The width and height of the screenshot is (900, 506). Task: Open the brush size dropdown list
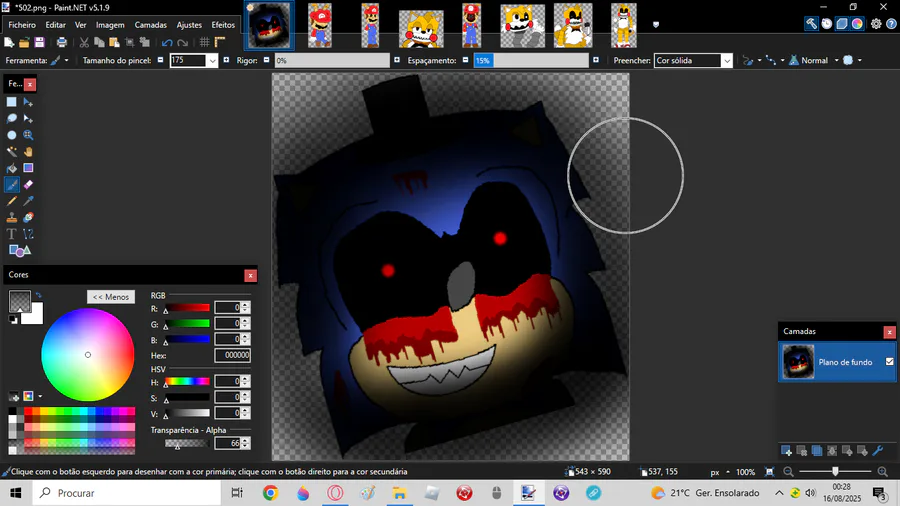212,61
